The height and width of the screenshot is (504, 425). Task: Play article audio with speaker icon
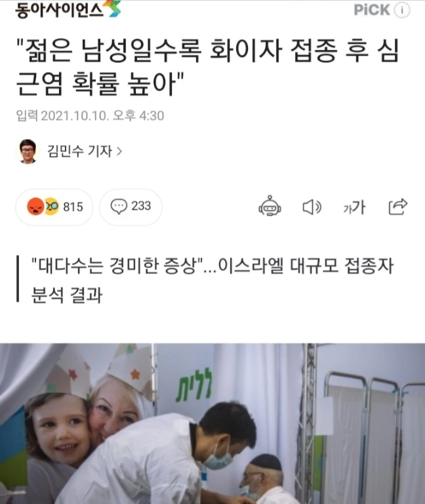[x=312, y=207]
